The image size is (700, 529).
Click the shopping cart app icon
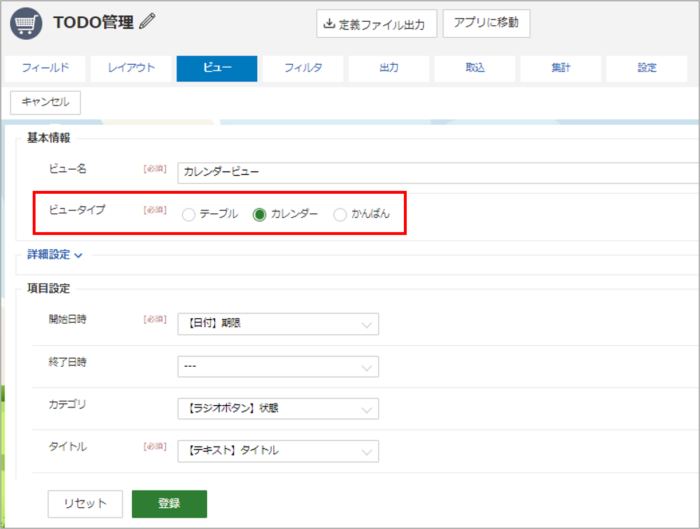(x=26, y=24)
